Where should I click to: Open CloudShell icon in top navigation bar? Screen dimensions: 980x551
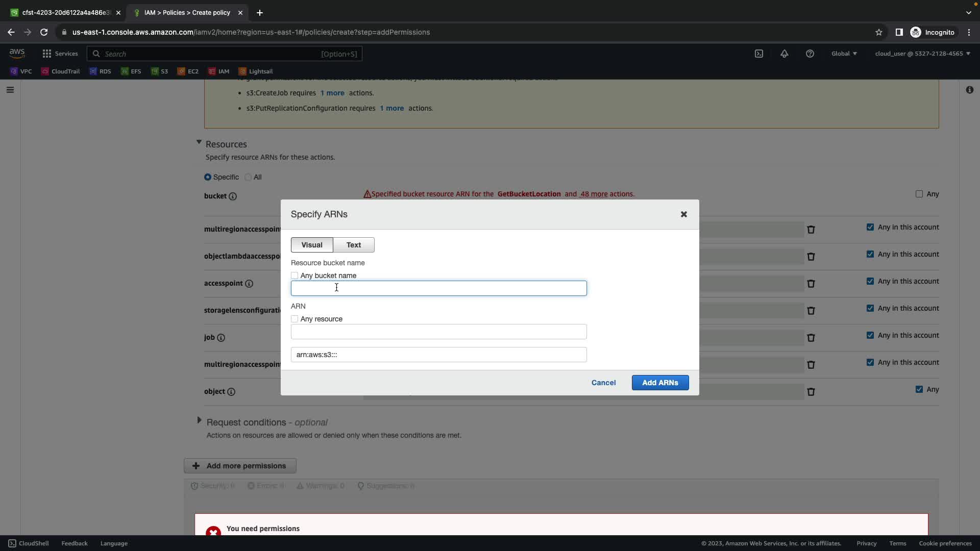tap(759, 54)
